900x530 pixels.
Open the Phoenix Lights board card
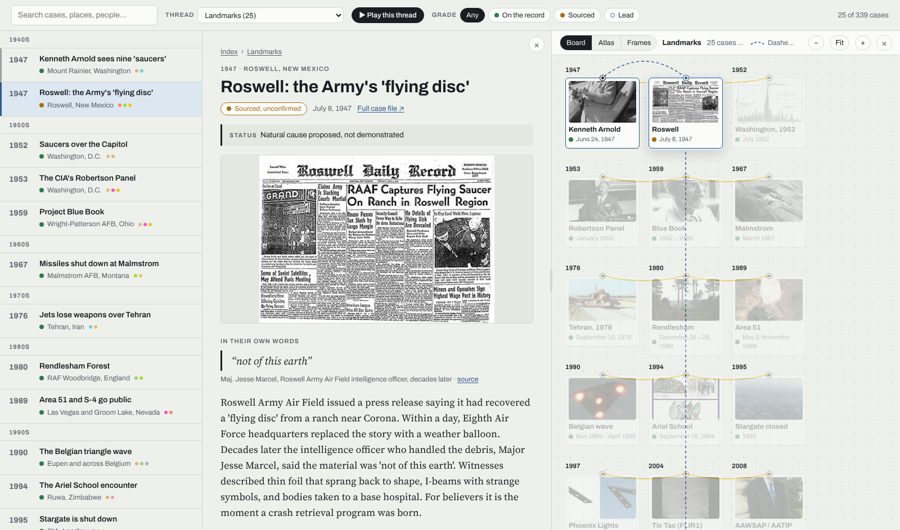coord(602,502)
